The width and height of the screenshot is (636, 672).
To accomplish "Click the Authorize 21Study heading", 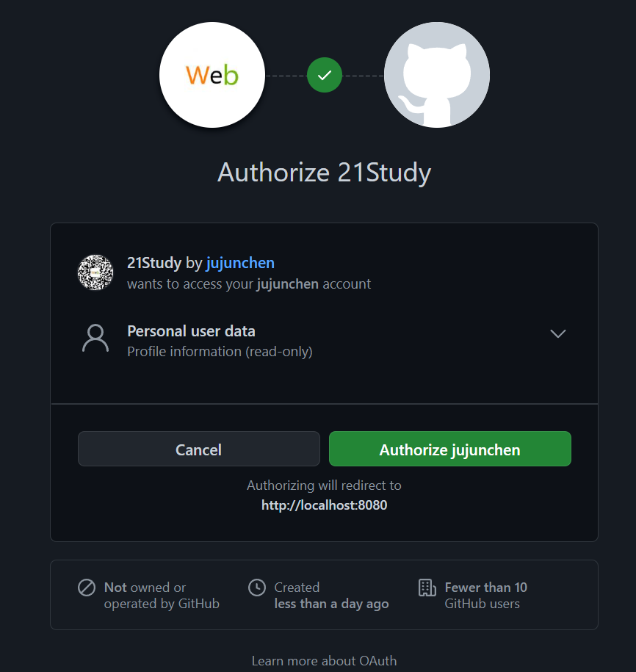I will [325, 173].
